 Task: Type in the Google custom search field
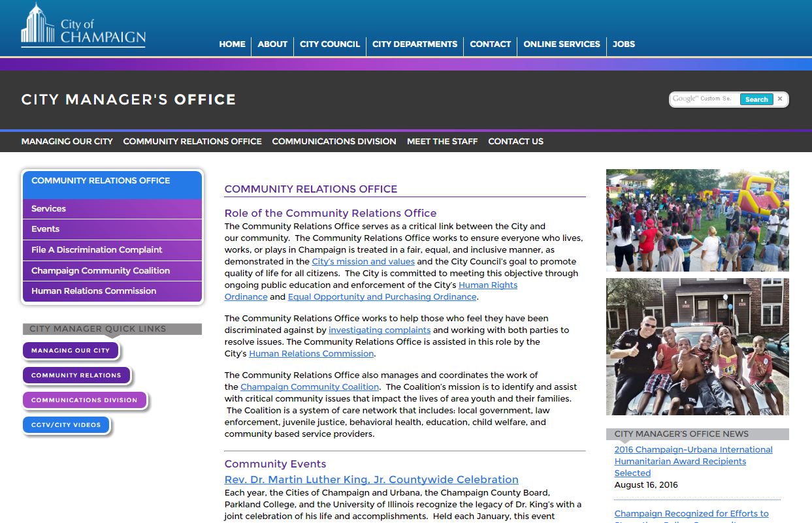click(x=704, y=99)
